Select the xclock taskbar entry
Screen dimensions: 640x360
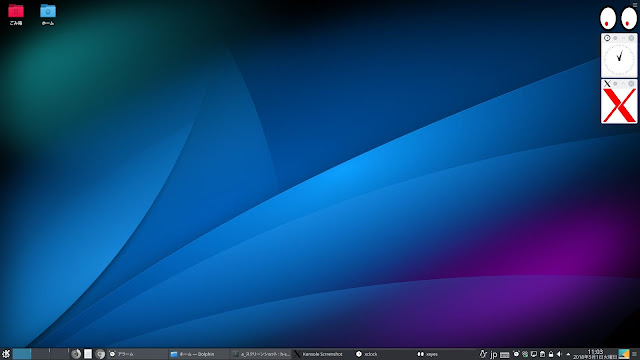(384, 354)
